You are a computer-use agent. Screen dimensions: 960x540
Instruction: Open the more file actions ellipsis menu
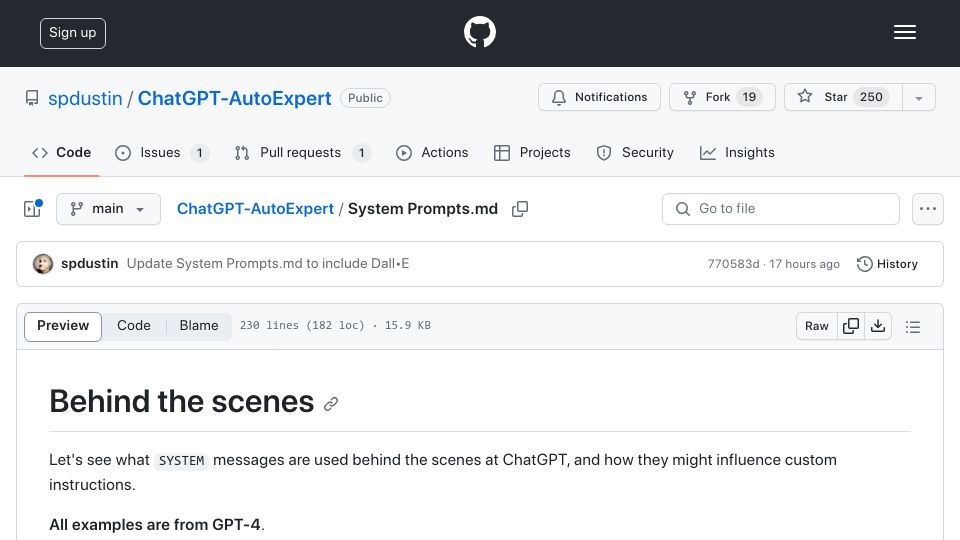tap(928, 209)
